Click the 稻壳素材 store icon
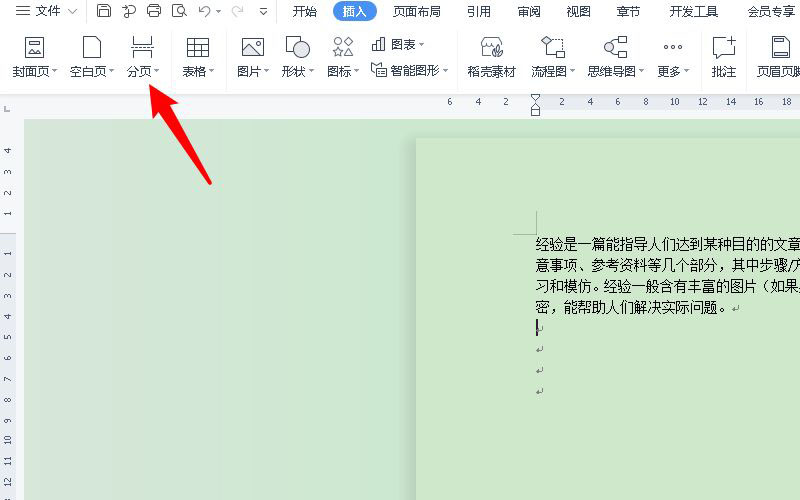The height and width of the screenshot is (500, 800). (491, 47)
